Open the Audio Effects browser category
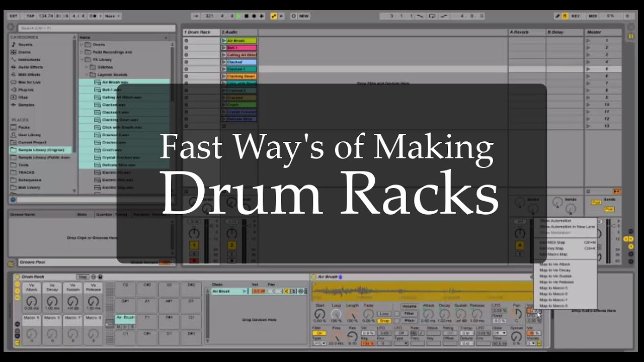The height and width of the screenshot is (362, 644). coord(30,67)
